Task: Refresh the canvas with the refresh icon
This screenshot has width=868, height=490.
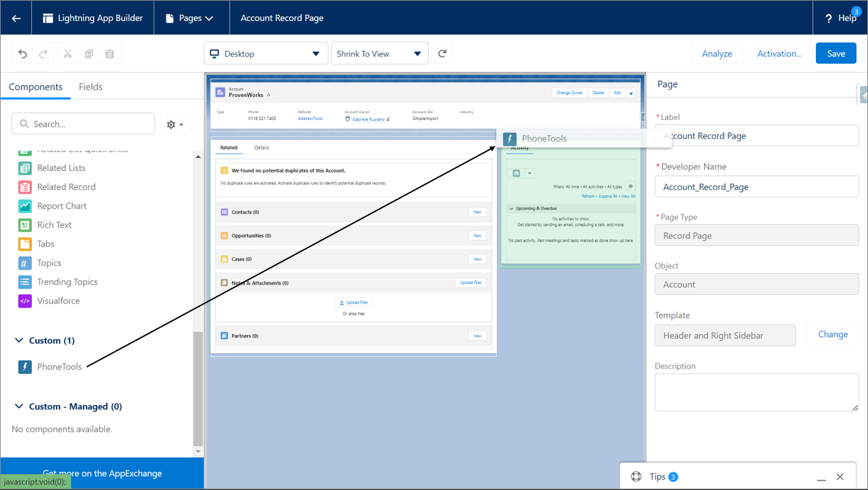Action: (443, 53)
